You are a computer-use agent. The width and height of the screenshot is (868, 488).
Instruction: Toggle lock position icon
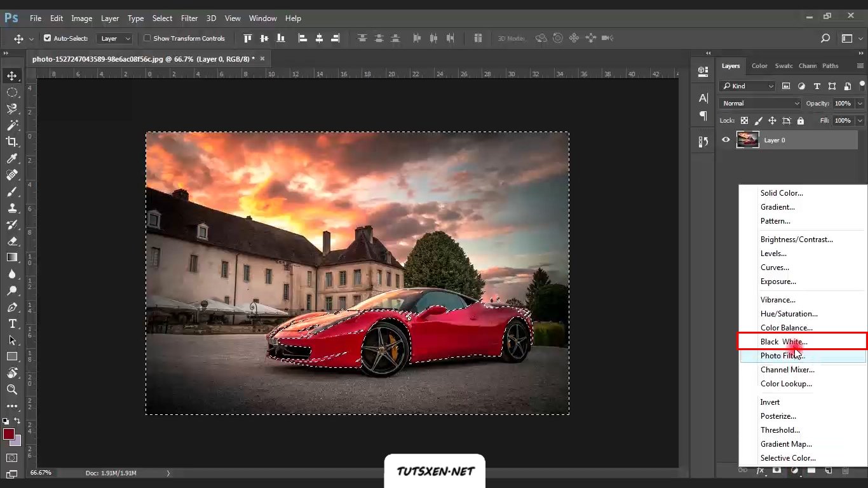(x=772, y=121)
